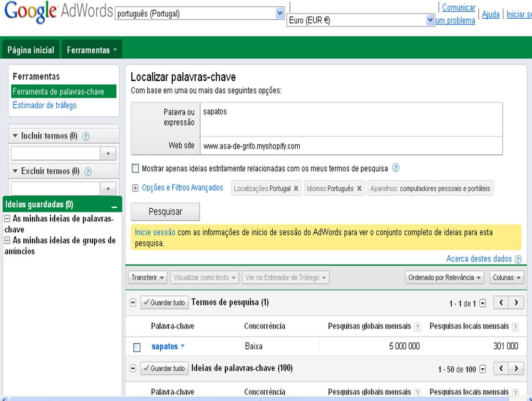Collapse As minhas ideias de grupos de anúncios

coord(7,241)
